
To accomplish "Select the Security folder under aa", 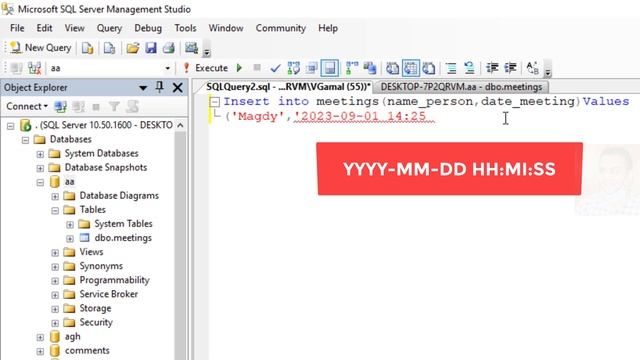I will click(x=96, y=322).
